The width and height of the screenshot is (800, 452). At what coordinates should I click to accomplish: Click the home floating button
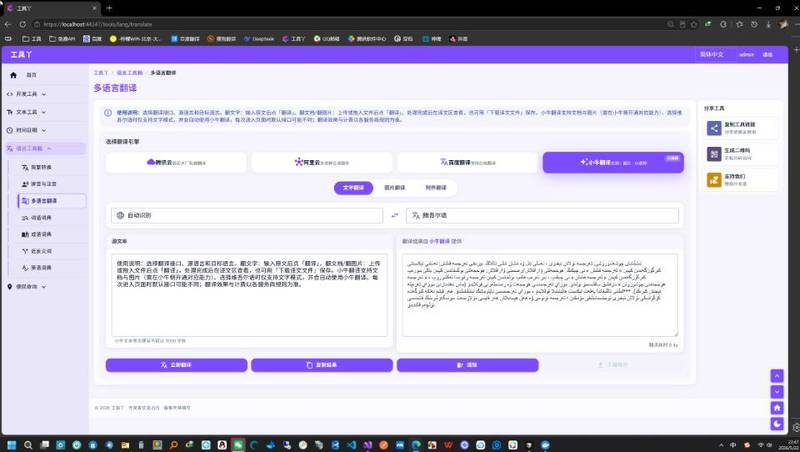click(777, 408)
